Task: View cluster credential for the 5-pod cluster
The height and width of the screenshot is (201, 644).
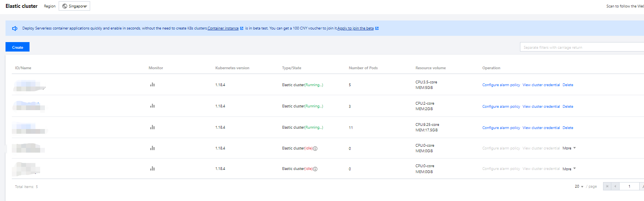Action: point(541,85)
